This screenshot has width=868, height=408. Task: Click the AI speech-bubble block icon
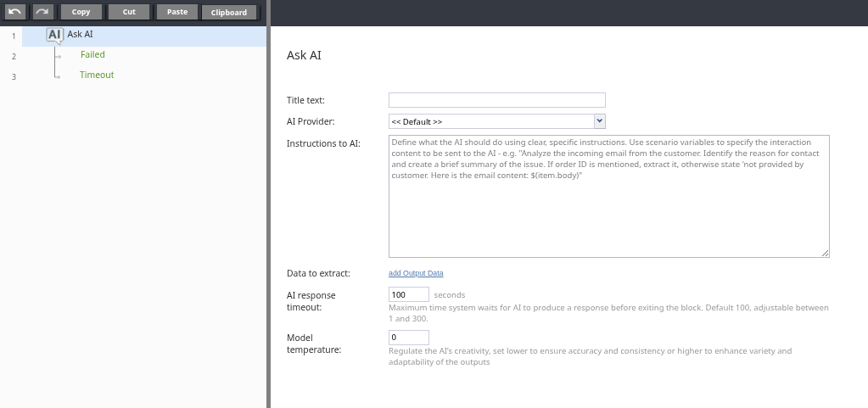54,36
